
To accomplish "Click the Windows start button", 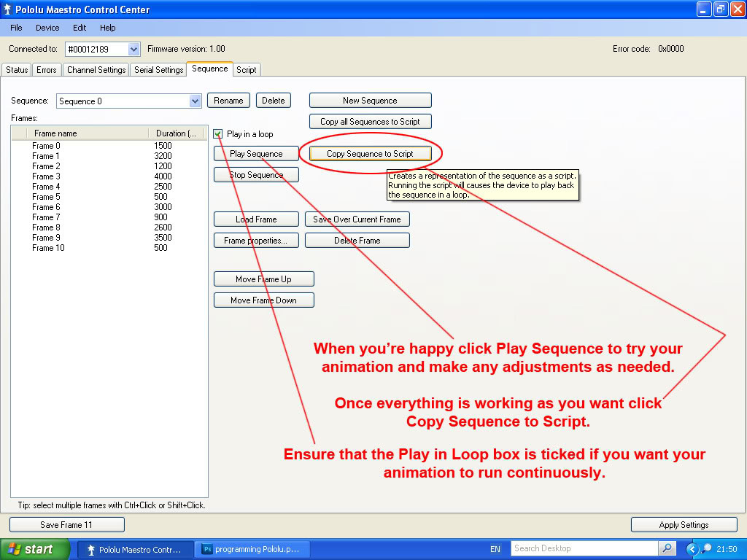I will click(x=34, y=549).
